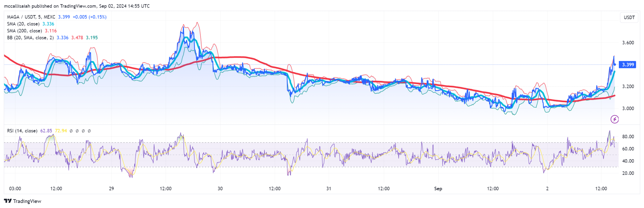Click the 03:00 time axis label
Viewport: 644px width, 208px height.
click(x=15, y=188)
